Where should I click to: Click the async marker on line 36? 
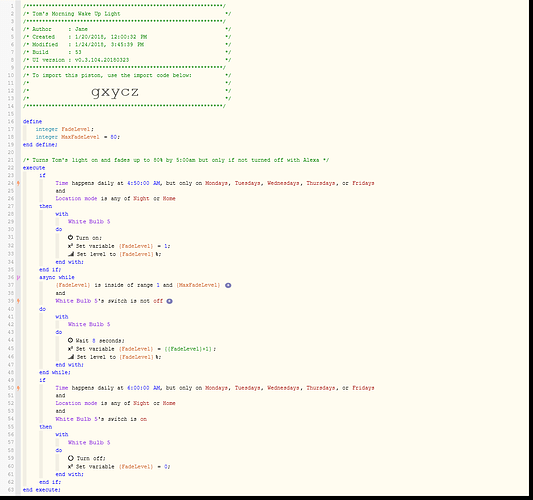(18, 277)
